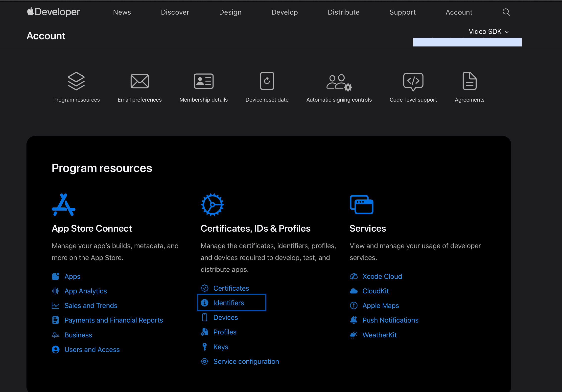
Task: Open Users and Access link
Action: [92, 349]
